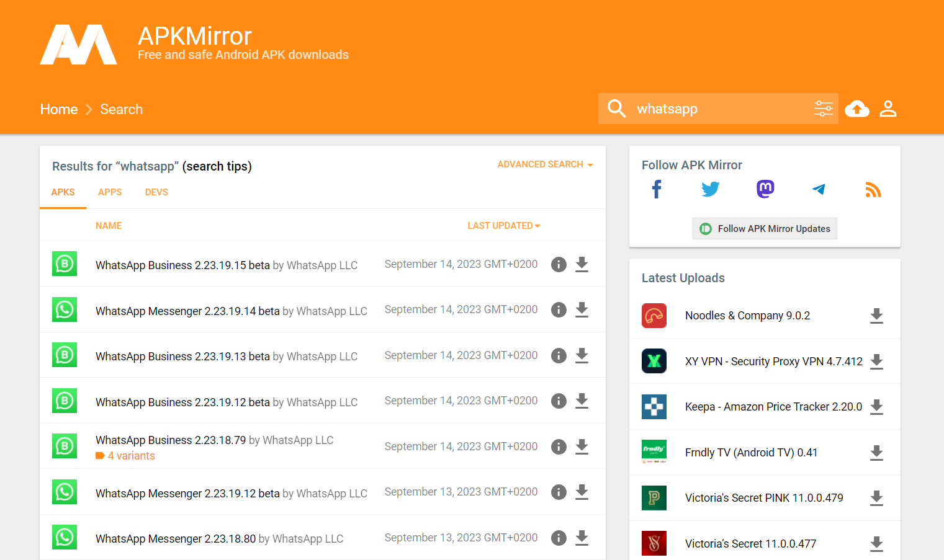Click the NAME column header
This screenshot has width=944, height=560.
(109, 226)
